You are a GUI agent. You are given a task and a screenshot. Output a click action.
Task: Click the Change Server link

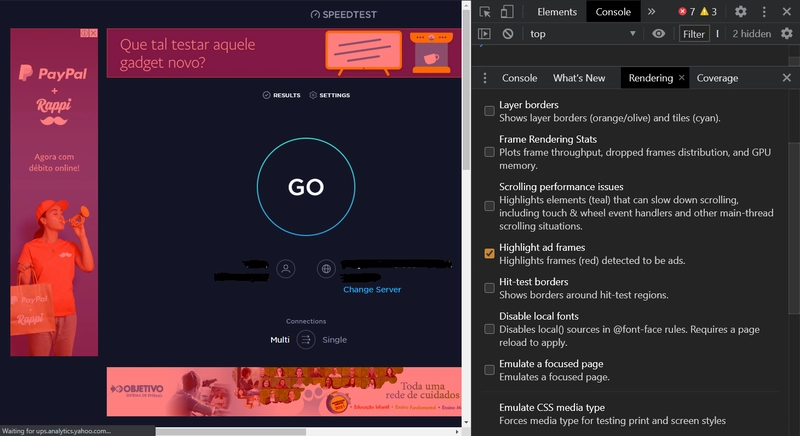[372, 290]
